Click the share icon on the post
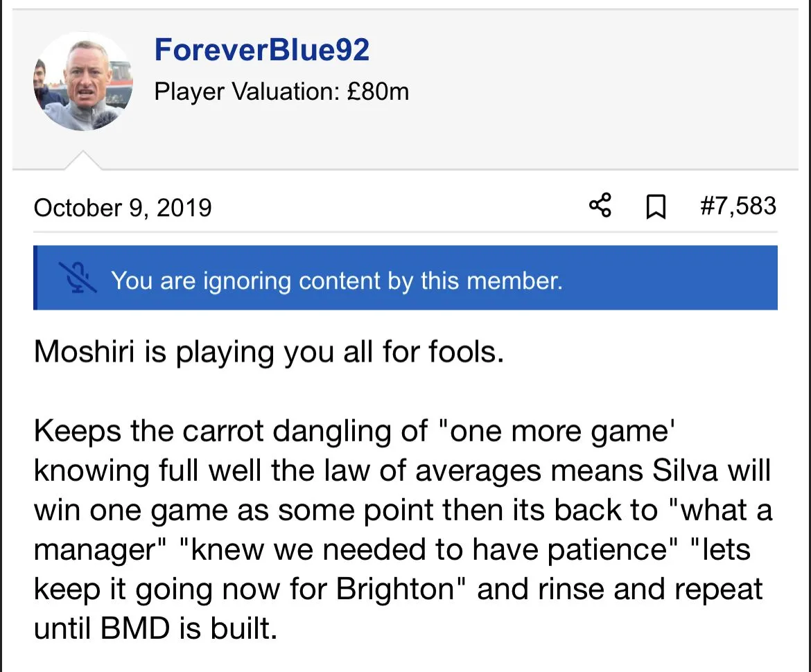Viewport: 811px width, 672px height. click(600, 206)
